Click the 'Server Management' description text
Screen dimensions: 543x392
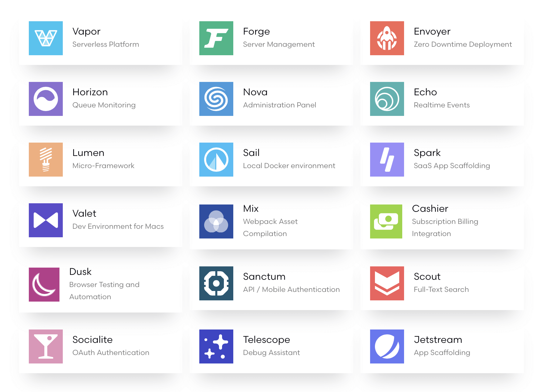pos(279,44)
